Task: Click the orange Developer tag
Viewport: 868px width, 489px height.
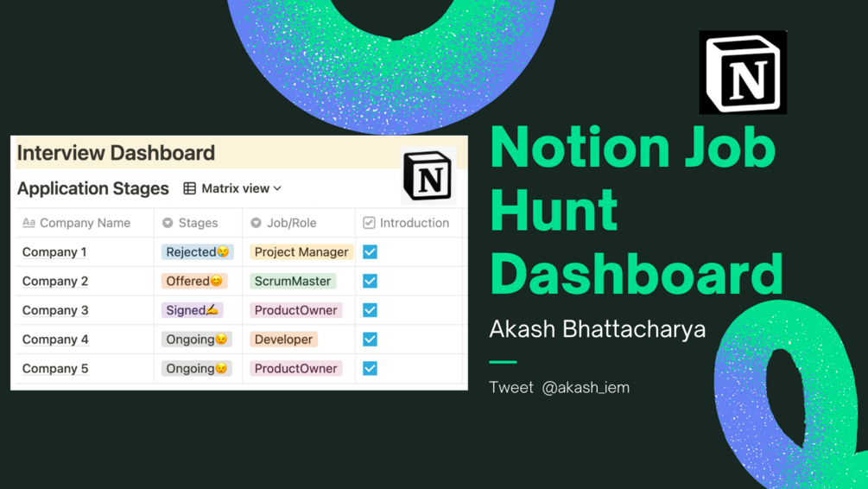Action: point(283,340)
